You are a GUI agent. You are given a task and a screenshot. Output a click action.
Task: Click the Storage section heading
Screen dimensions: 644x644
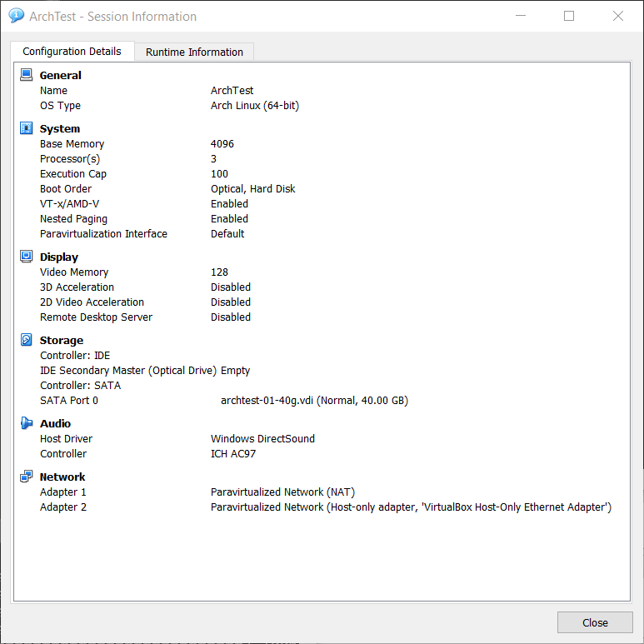click(61, 341)
